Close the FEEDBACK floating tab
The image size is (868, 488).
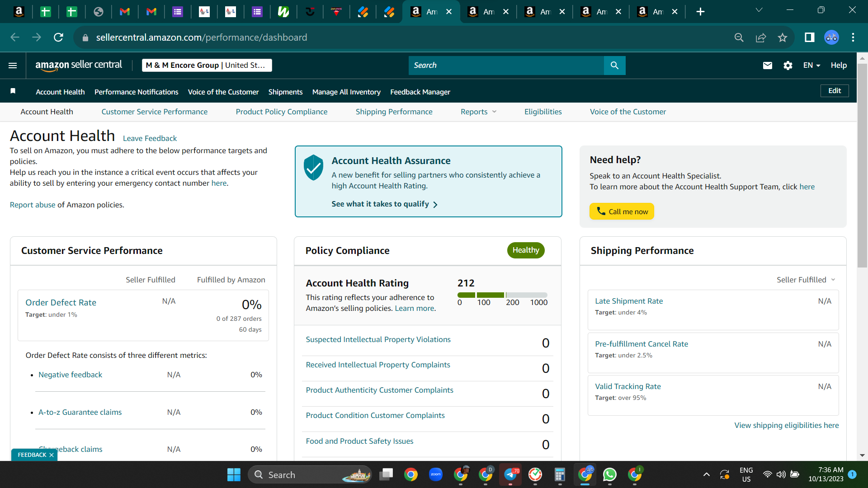coord(52,455)
